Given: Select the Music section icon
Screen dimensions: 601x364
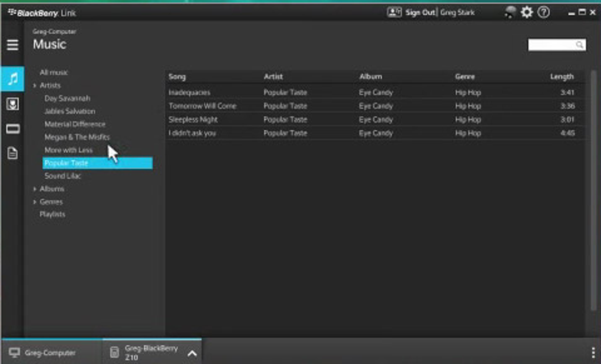Looking at the screenshot, I should 12,79.
